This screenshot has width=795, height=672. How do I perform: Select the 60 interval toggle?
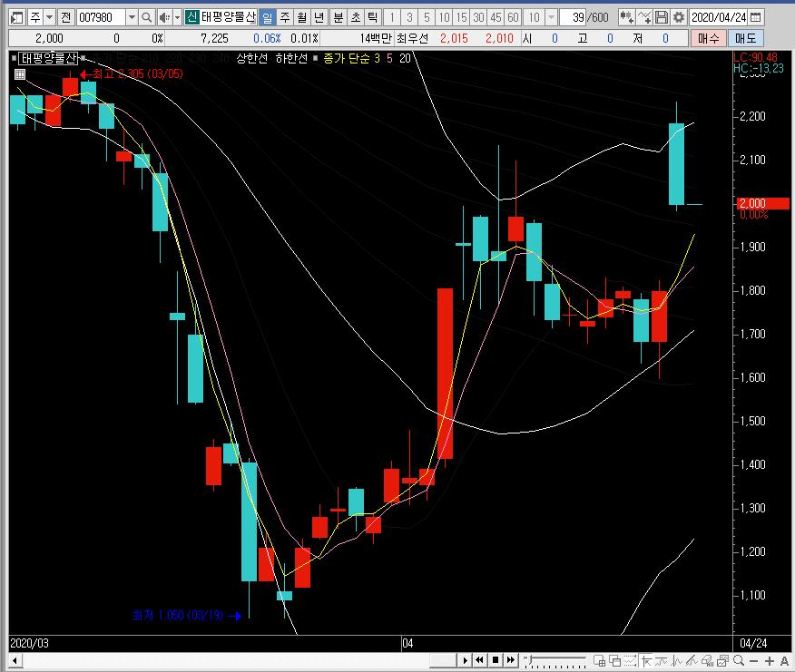point(513,18)
